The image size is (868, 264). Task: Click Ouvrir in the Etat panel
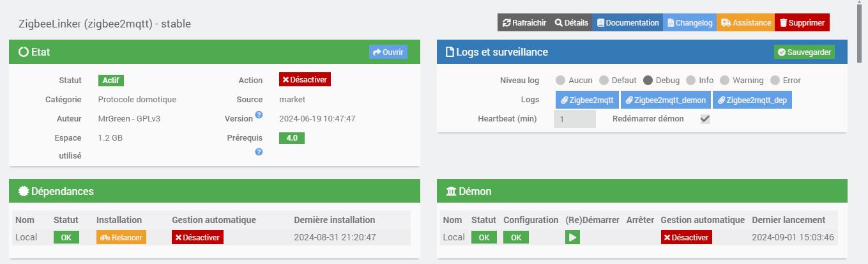pos(388,52)
